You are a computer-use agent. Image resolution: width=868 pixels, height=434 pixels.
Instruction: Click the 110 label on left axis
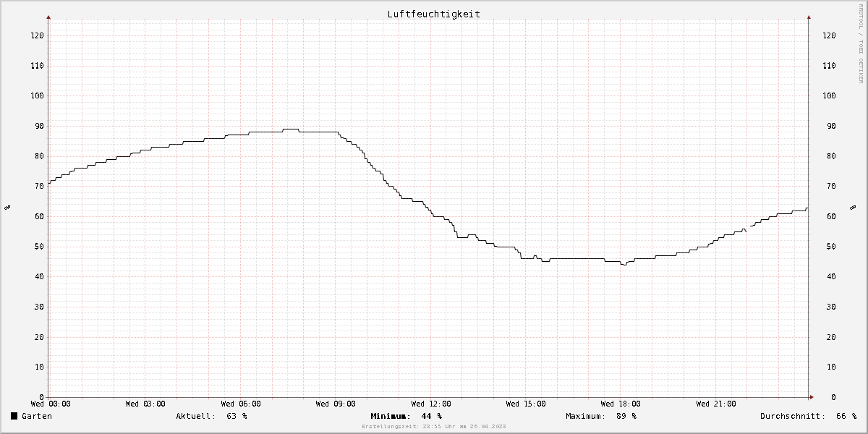tap(36, 66)
